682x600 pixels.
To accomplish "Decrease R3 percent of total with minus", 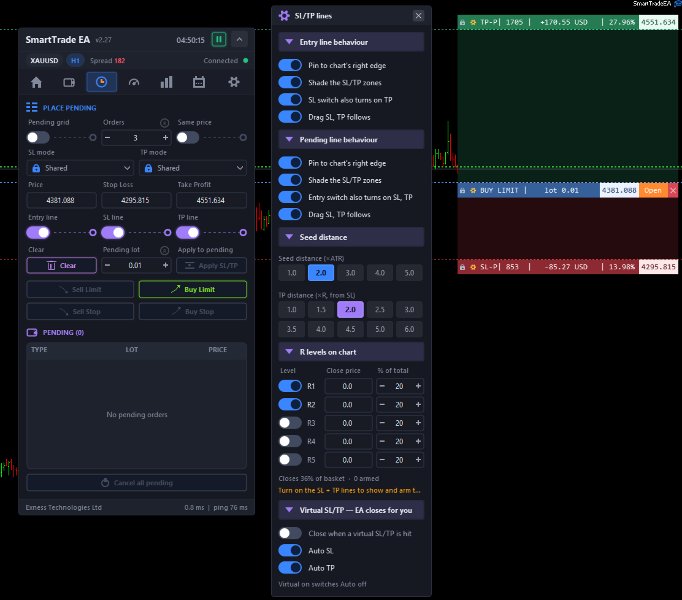I will point(382,423).
